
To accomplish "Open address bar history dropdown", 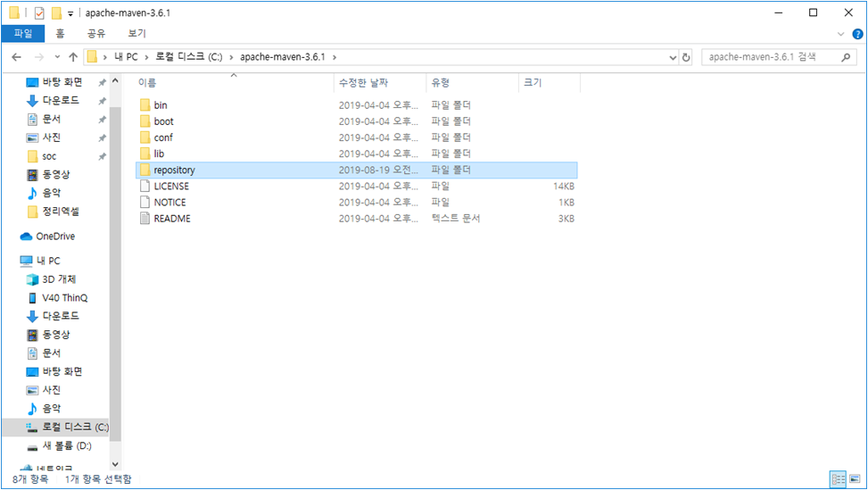I will point(673,57).
